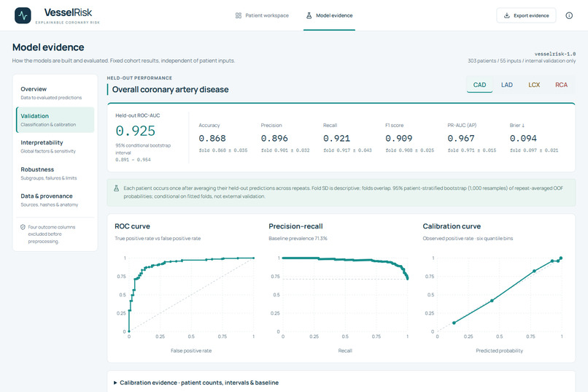Image resolution: width=588 pixels, height=392 pixels.
Task: Click the vesselrisk-1.0 version label
Action: (x=555, y=54)
